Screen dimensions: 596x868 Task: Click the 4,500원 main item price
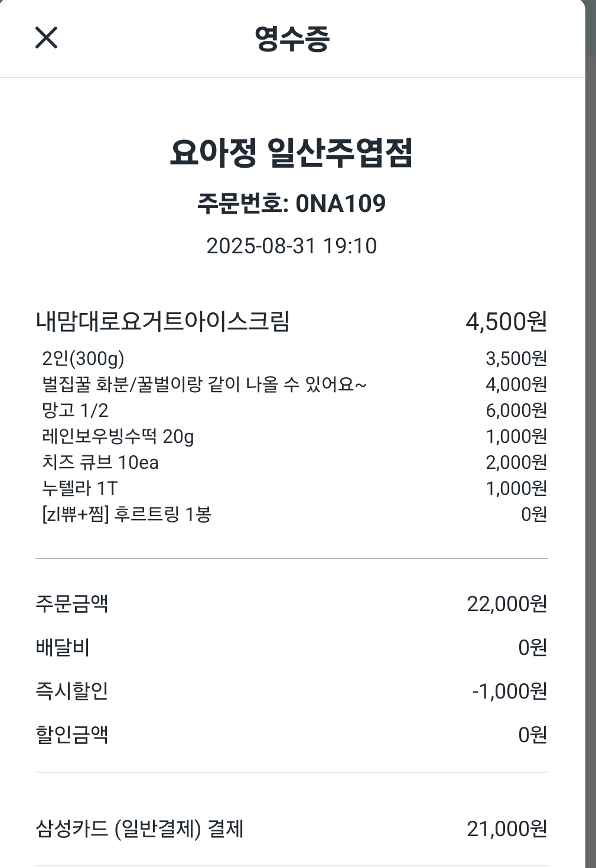tap(506, 322)
